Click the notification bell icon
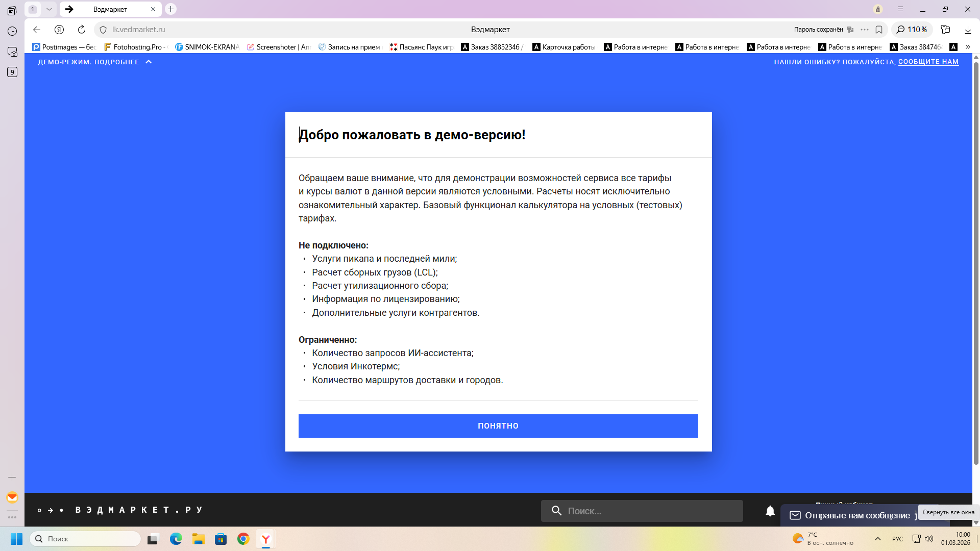The image size is (980, 551). pos(770,511)
